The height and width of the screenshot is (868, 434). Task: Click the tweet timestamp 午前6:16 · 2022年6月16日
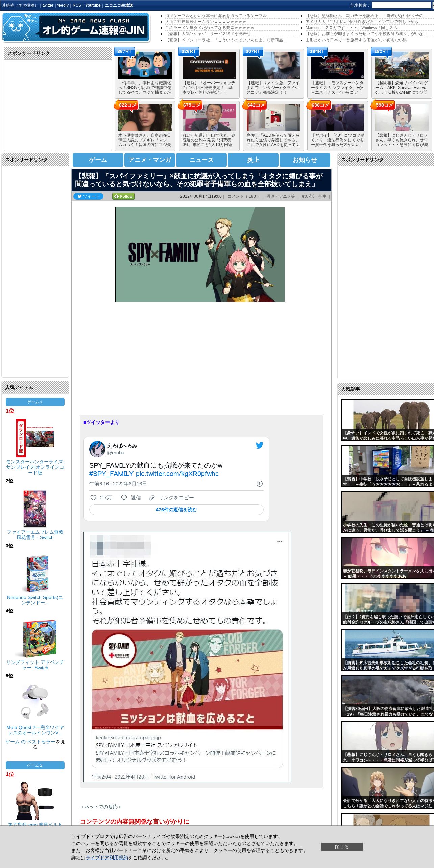(118, 484)
